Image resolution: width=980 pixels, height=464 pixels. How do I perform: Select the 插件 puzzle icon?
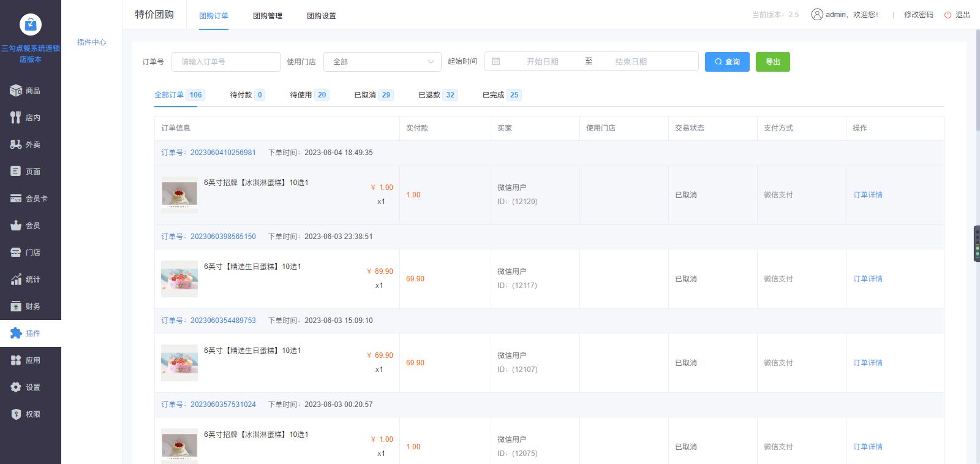(x=16, y=333)
